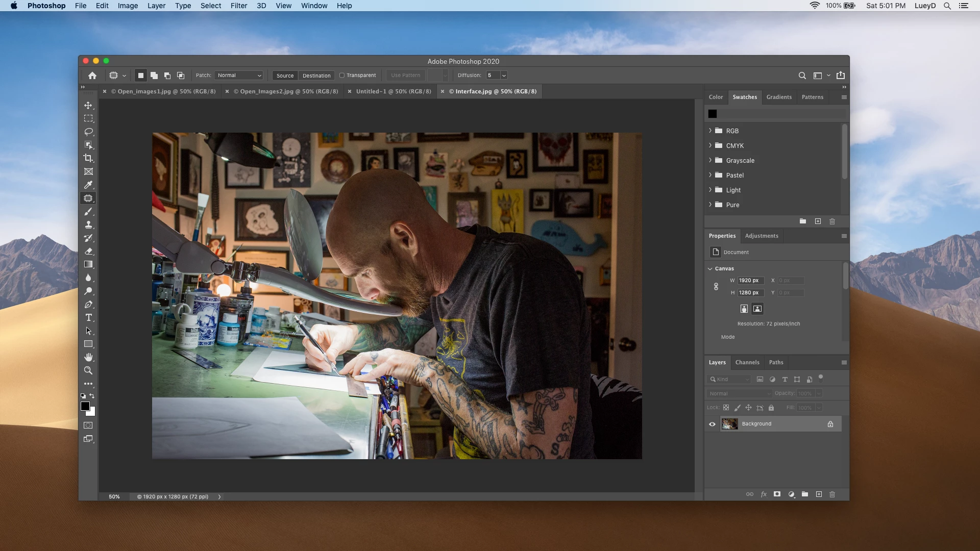Select the Hand tool
Viewport: 980px width, 551px height.
[x=88, y=357]
